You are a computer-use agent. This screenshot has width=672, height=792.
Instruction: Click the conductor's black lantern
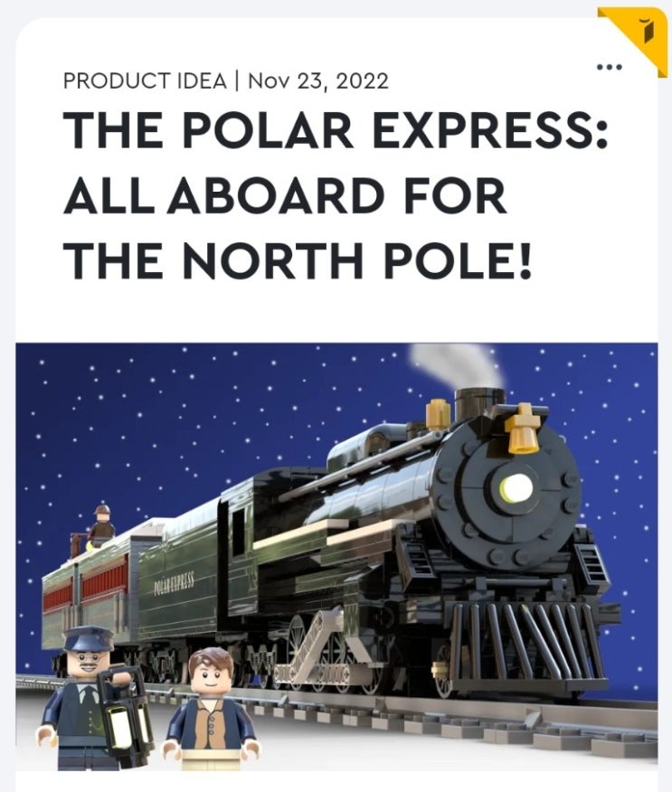[124, 711]
